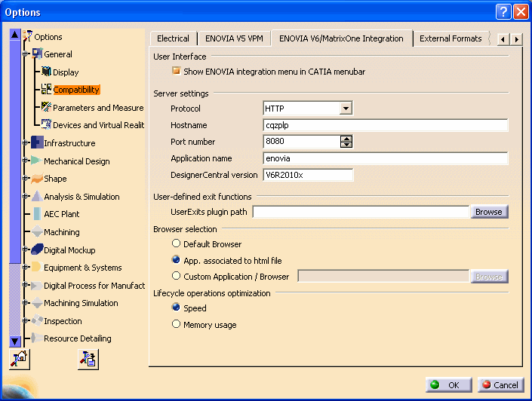Image resolution: width=532 pixels, height=401 pixels.
Task: Click tree scrollbar up arrow
Action: [15, 35]
